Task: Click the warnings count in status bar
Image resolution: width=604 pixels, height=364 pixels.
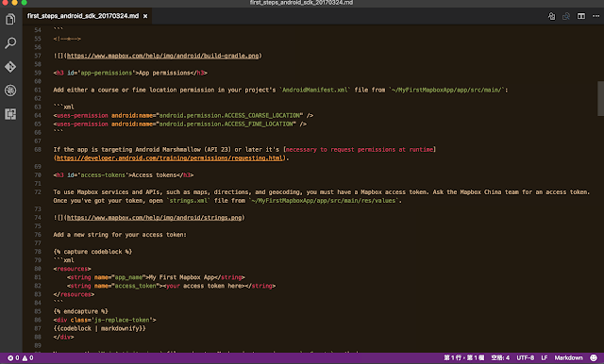Action: 27,357
